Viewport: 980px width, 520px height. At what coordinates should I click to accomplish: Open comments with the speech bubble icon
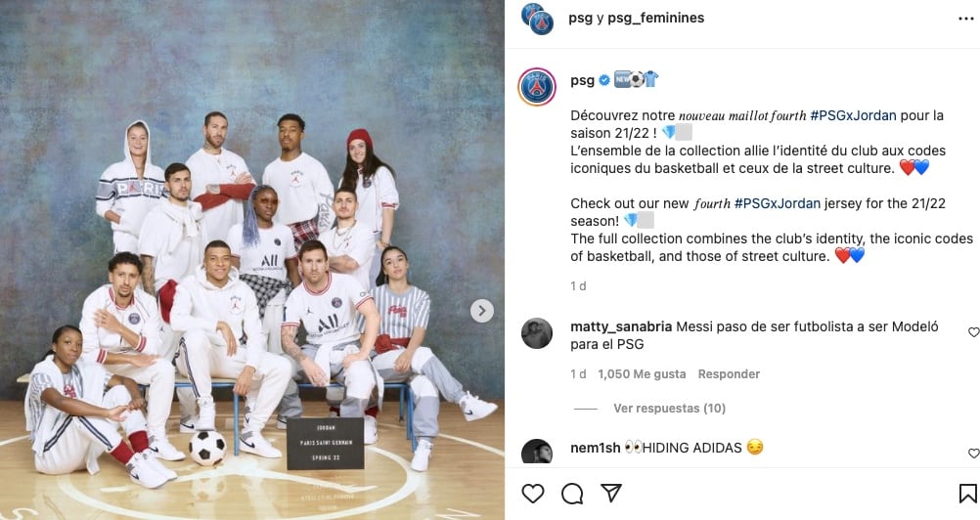pyautogui.click(x=572, y=494)
